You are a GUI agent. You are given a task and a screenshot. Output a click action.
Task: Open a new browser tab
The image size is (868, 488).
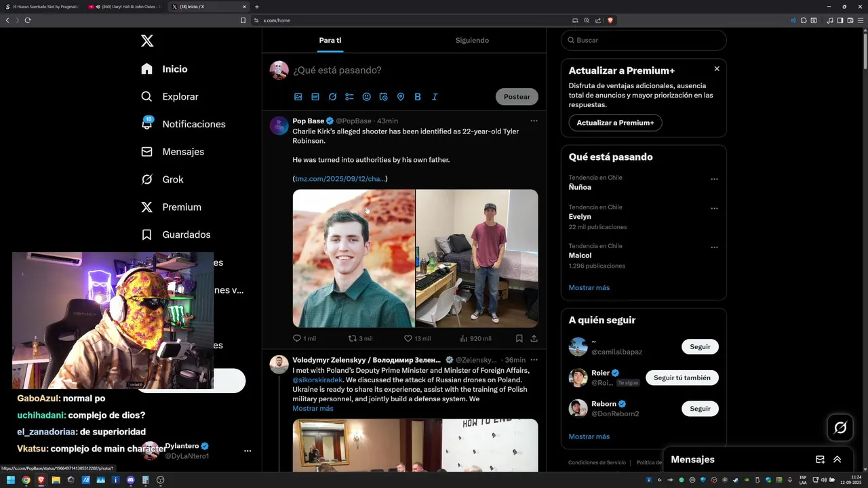(x=256, y=7)
